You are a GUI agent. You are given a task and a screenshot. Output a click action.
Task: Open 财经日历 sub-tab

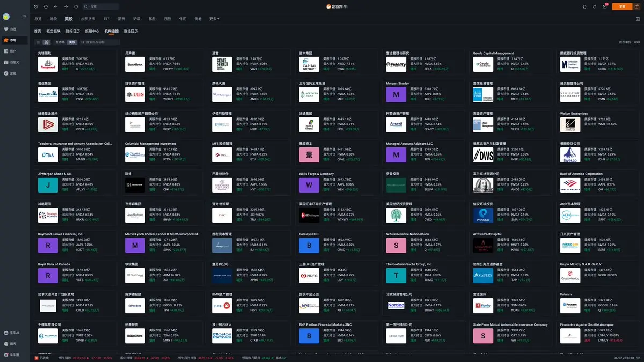131,31
